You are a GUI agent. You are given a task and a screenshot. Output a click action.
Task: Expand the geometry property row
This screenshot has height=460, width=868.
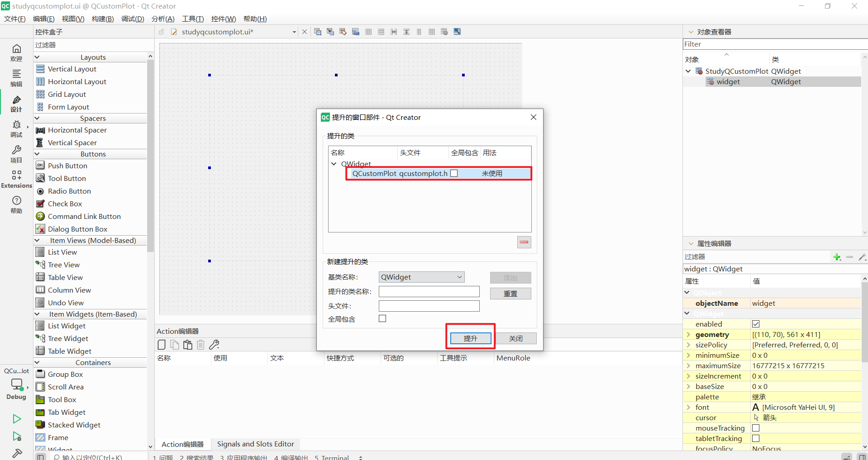click(x=688, y=335)
